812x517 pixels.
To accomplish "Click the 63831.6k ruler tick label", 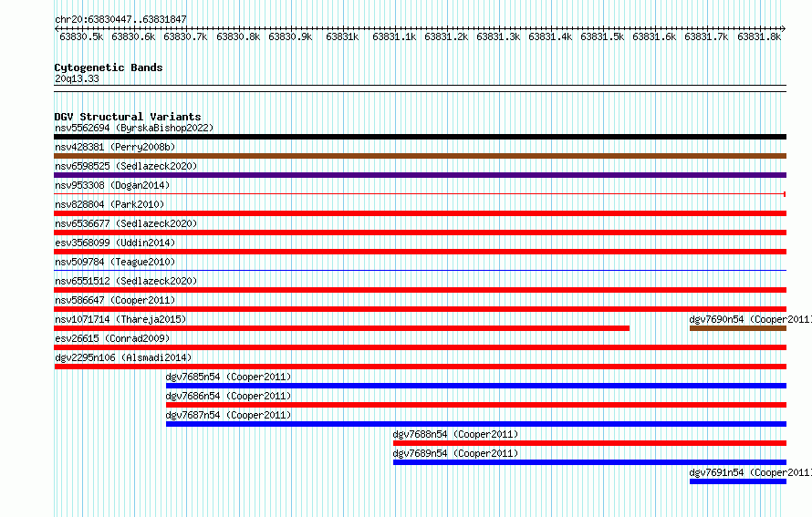I will point(654,36).
